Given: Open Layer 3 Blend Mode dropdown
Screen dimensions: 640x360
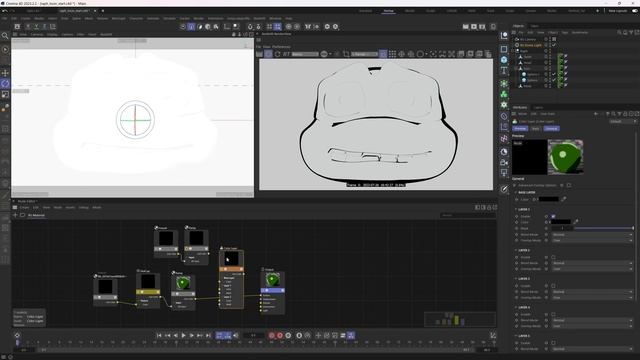Looking at the screenshot, I should coord(592,292).
